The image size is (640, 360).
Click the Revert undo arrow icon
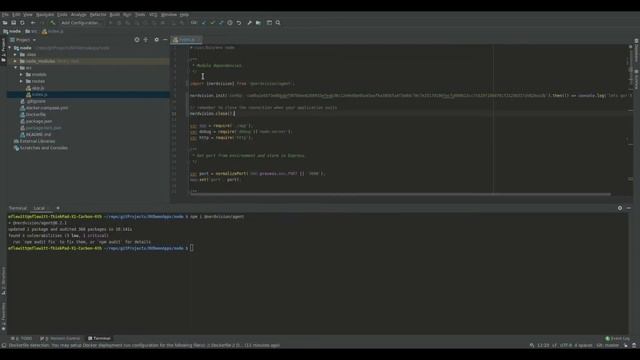[239, 23]
